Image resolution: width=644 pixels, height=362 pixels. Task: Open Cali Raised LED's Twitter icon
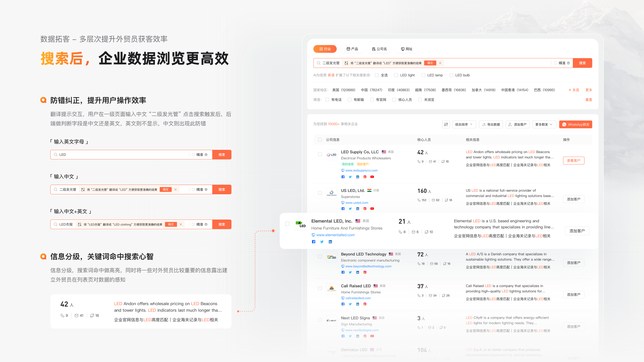coord(350,304)
